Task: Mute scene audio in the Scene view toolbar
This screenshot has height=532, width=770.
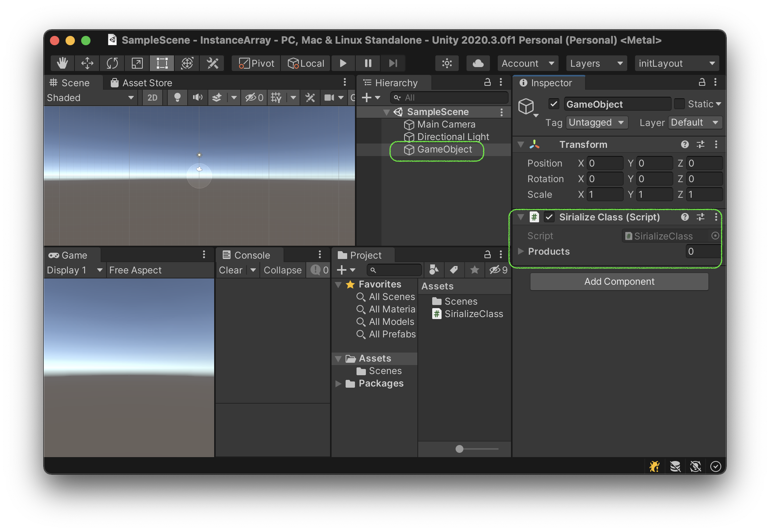Action: click(197, 98)
